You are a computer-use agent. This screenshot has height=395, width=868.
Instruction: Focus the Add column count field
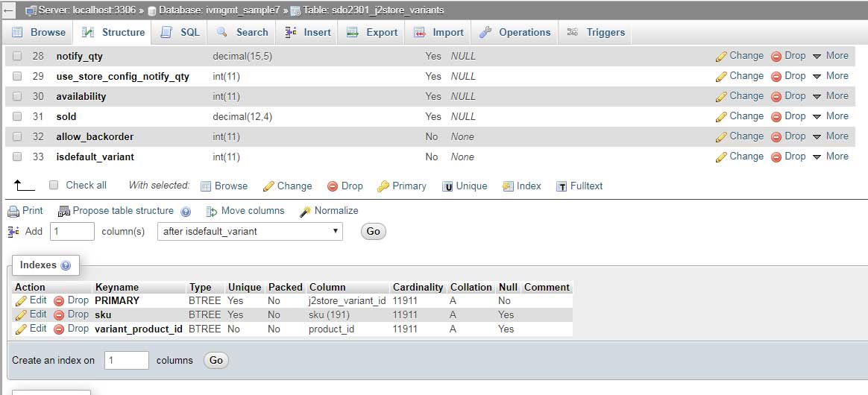(x=72, y=231)
